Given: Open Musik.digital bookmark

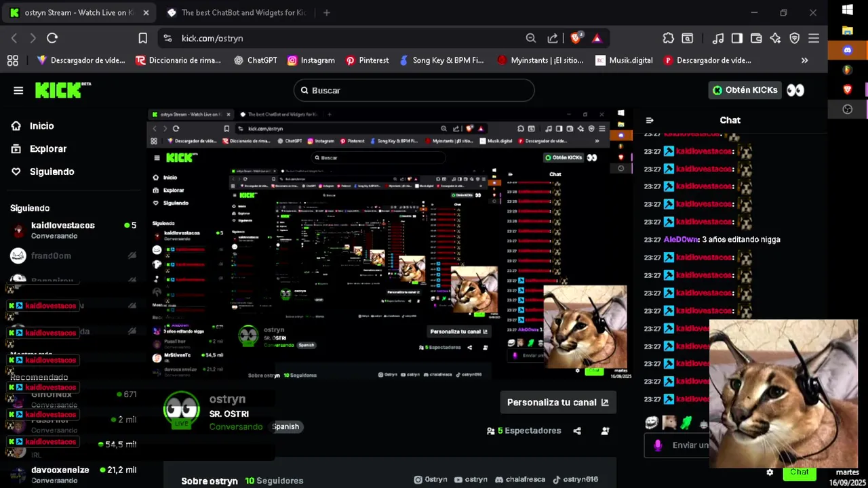Looking at the screenshot, I should [624, 60].
